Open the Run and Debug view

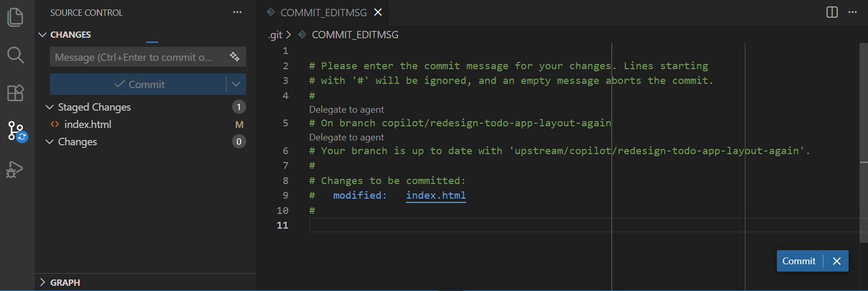tap(15, 169)
